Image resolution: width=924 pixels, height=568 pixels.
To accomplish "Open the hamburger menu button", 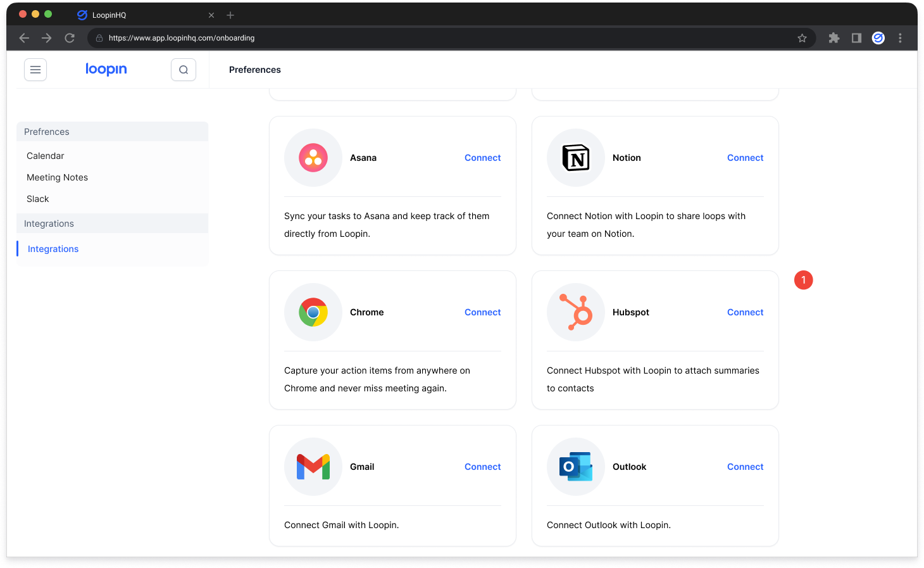I will coord(35,70).
